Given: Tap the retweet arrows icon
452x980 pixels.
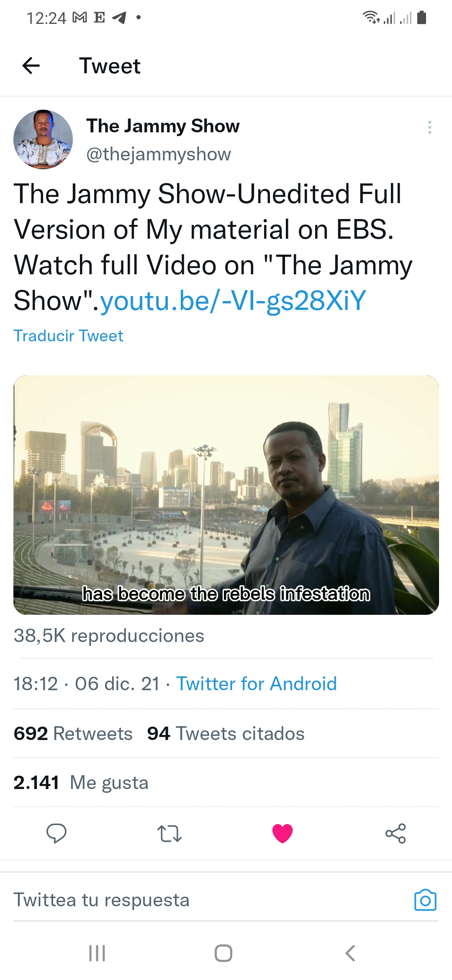Looking at the screenshot, I should click(x=169, y=833).
